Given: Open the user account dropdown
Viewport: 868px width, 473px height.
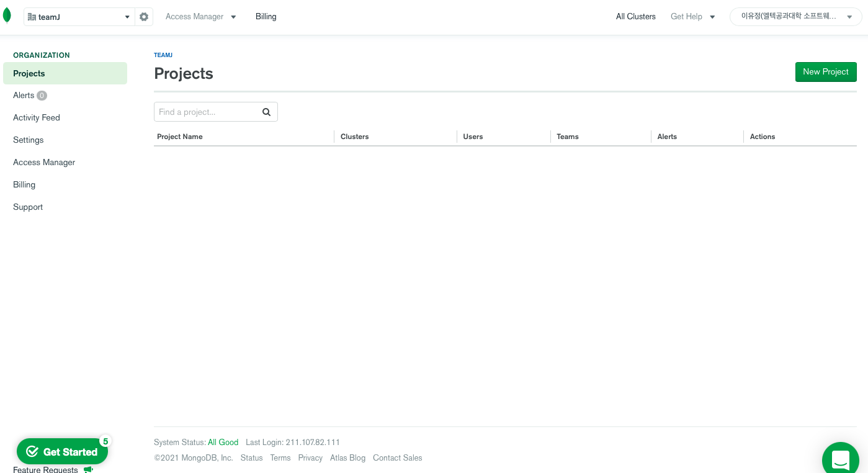Looking at the screenshot, I should click(795, 17).
